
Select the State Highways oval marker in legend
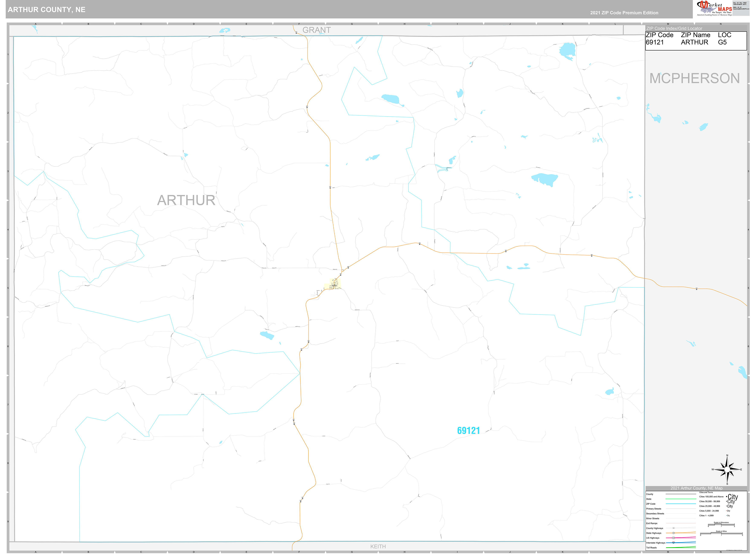point(673,533)
